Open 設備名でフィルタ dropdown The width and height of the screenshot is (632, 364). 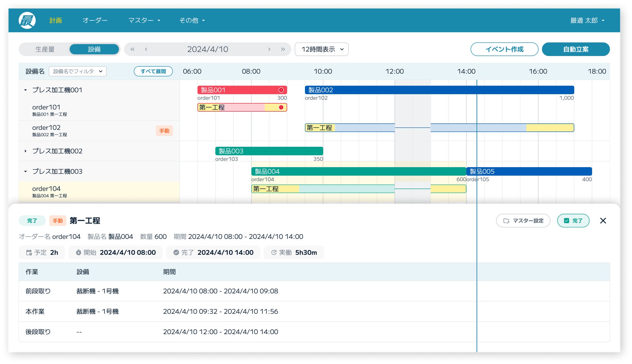coord(77,71)
